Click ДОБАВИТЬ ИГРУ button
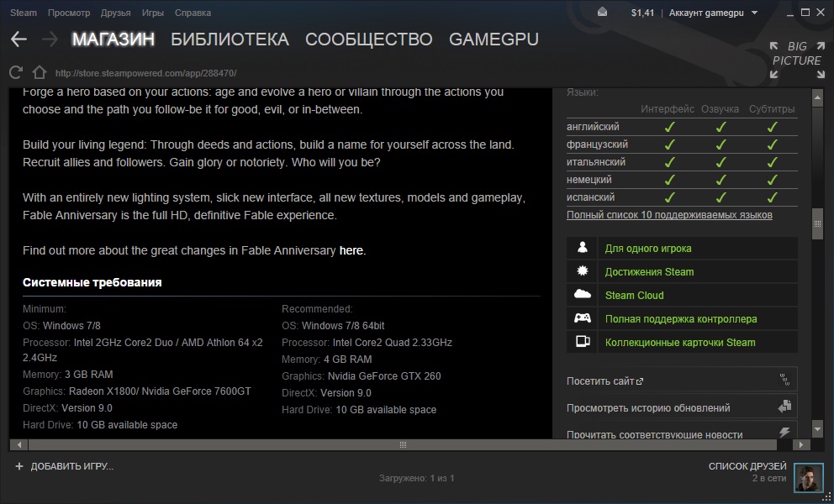Viewport: 834px width, 504px height. (65, 466)
